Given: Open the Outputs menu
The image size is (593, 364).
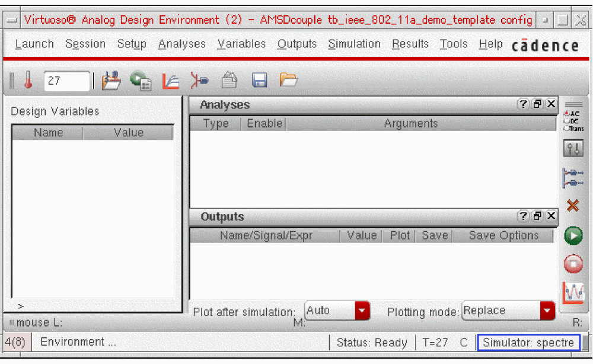Looking at the screenshot, I should tap(297, 44).
